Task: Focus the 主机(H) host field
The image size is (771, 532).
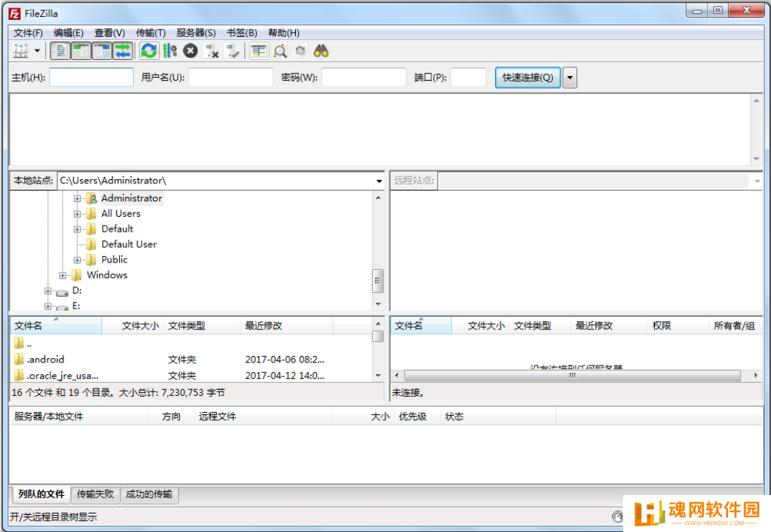Action: tap(92, 77)
